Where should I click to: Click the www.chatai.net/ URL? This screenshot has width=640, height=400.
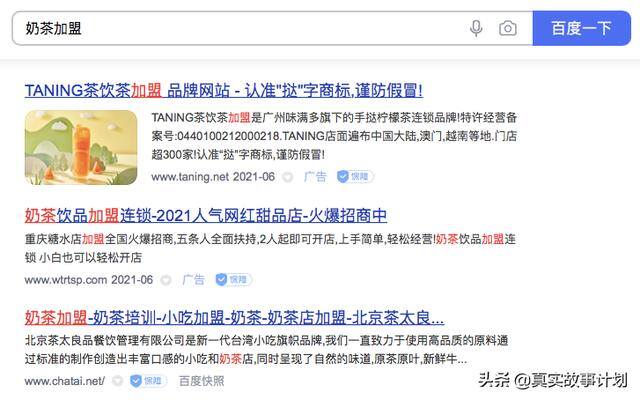(x=64, y=381)
